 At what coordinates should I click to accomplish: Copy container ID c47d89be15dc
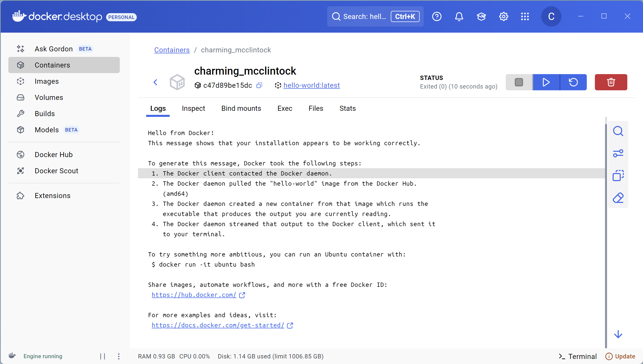pos(259,85)
